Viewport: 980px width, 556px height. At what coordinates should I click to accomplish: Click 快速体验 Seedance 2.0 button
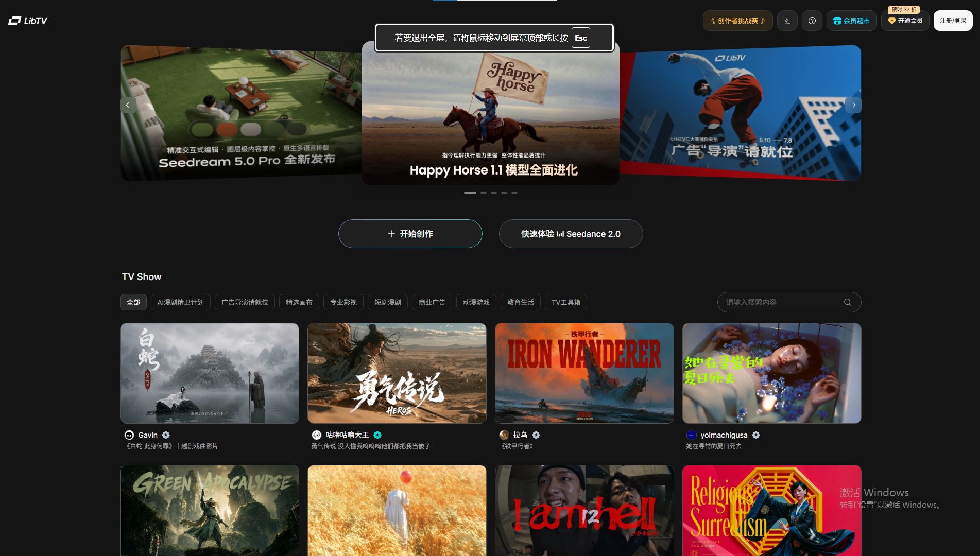point(571,234)
